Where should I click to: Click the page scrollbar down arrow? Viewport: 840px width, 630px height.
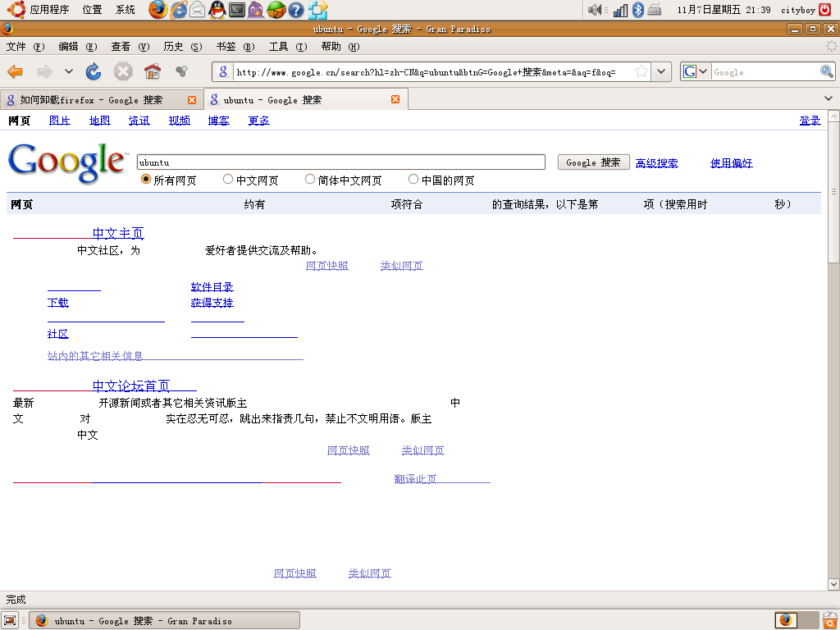pyautogui.click(x=833, y=584)
